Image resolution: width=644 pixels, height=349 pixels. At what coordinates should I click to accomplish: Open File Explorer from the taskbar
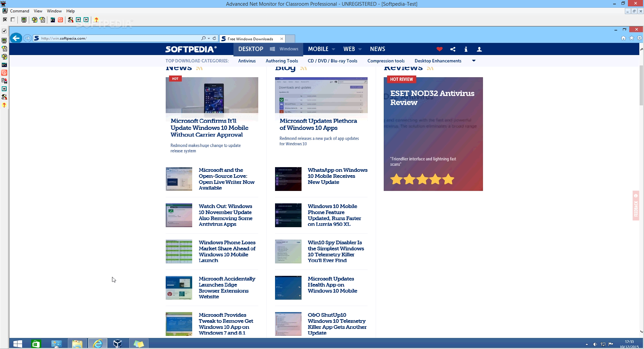pyautogui.click(x=77, y=344)
